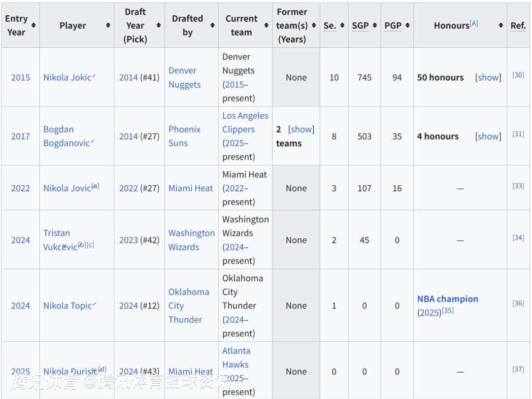532x399 pixels.
Task: Open Nikola Jokic player page
Action: click(x=67, y=77)
